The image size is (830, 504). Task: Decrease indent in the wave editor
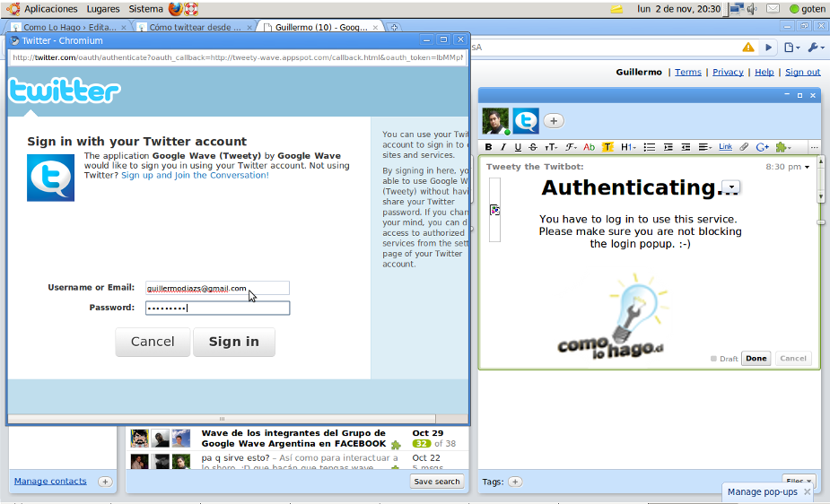(686, 147)
